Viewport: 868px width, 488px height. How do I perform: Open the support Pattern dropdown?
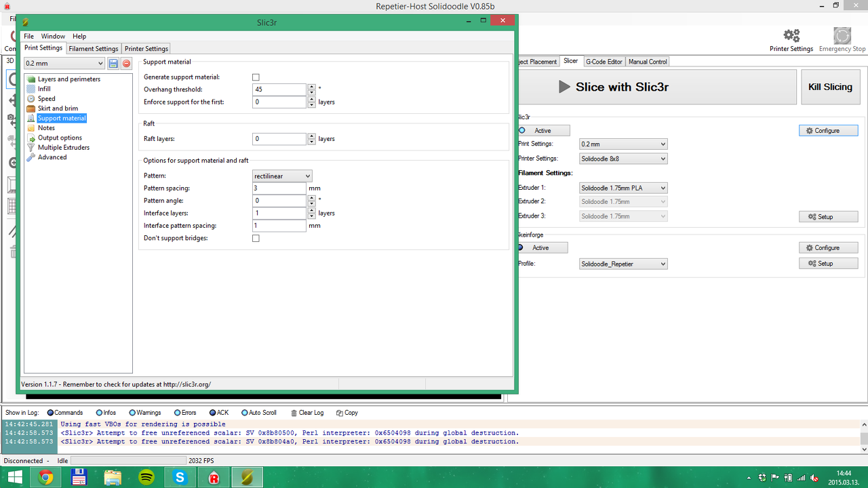click(x=282, y=176)
